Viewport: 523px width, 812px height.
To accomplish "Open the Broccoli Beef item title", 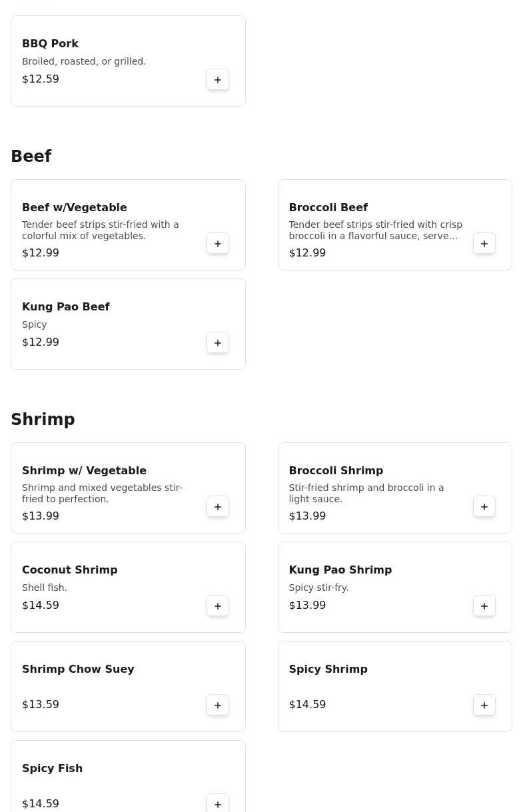I will 328,207.
